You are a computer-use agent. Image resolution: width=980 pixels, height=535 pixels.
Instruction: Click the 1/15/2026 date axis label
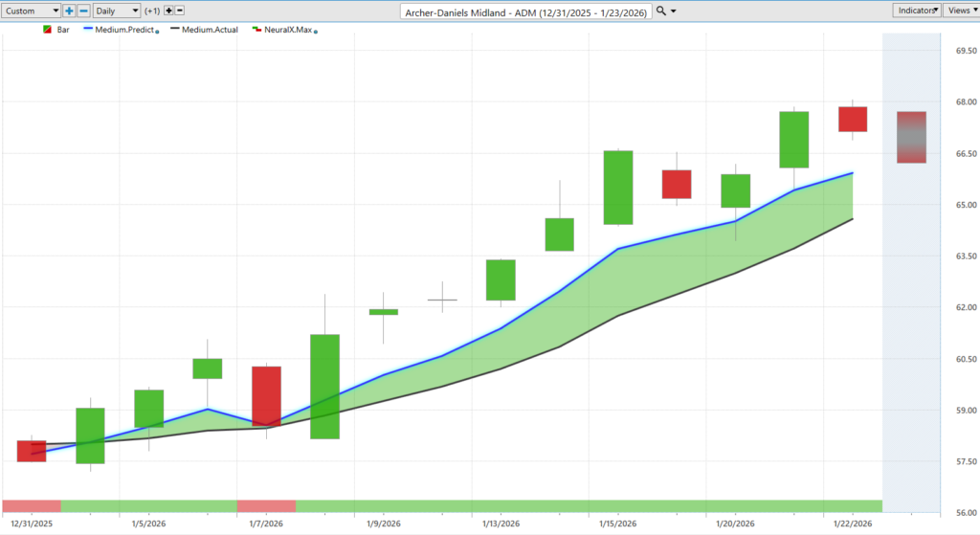pos(618,524)
